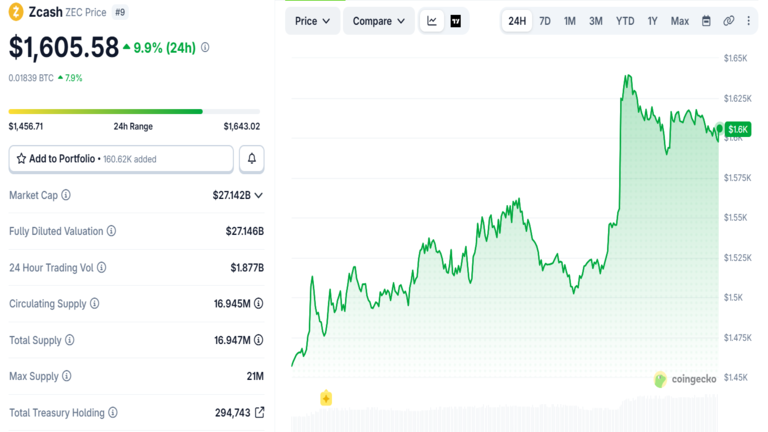
Task: Open the Price dropdown
Action: coord(312,21)
